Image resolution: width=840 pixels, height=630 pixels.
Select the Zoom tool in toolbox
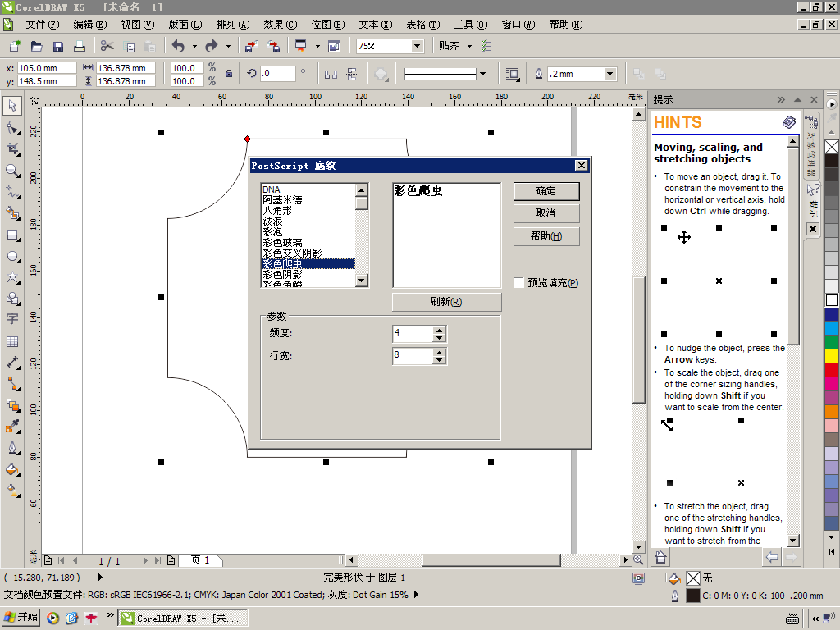[12, 171]
